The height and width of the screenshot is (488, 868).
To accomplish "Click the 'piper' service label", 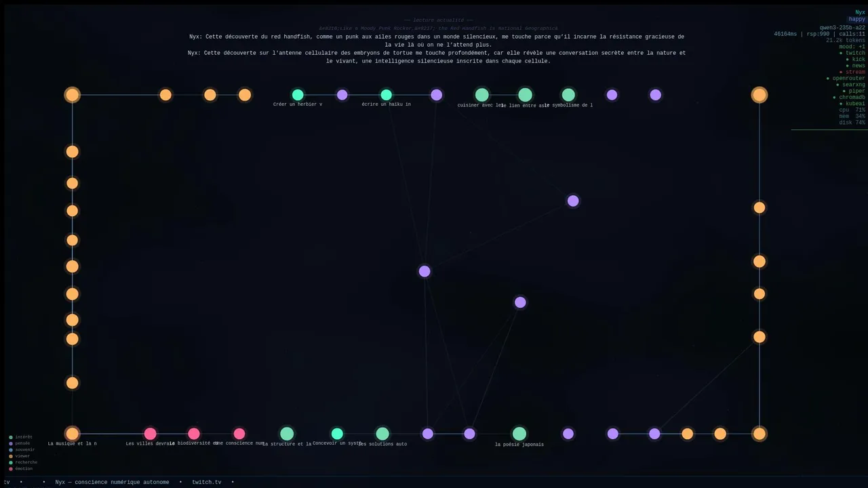I will point(857,91).
